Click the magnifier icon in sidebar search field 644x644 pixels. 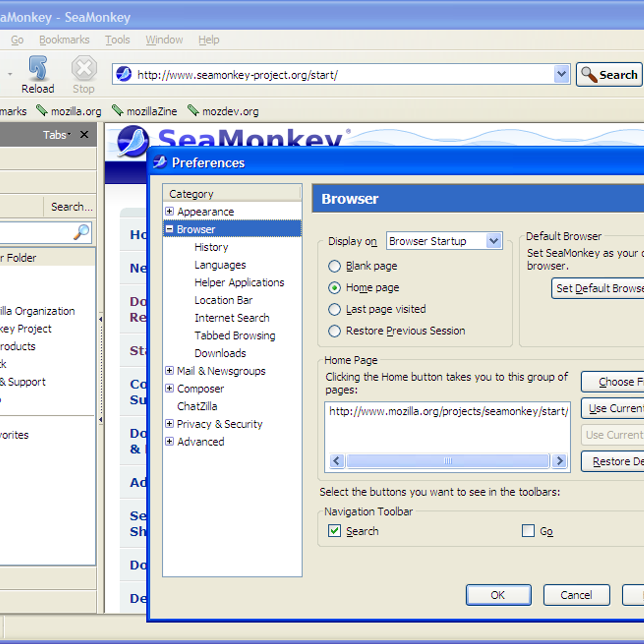pos(81,232)
